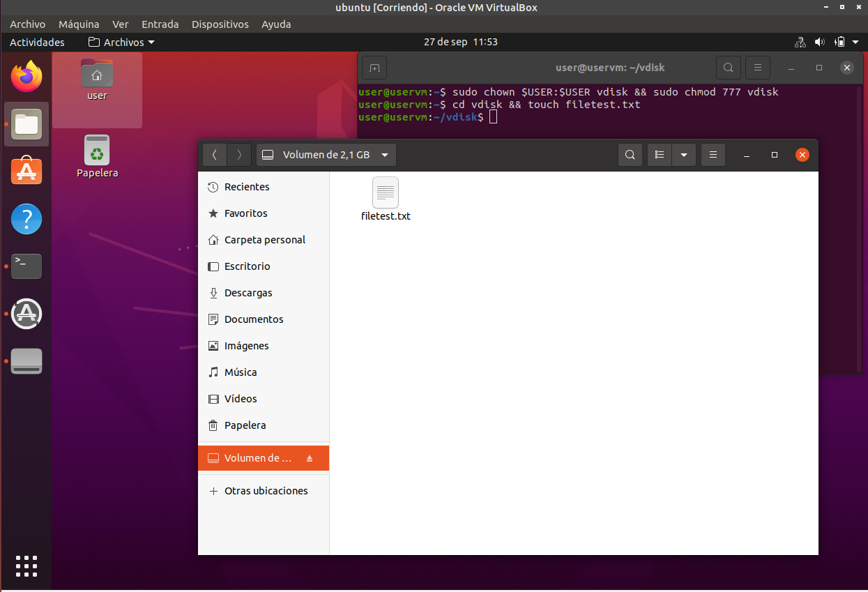868x592 pixels.
Task: Open the Help question mark dock icon
Action: click(x=26, y=219)
